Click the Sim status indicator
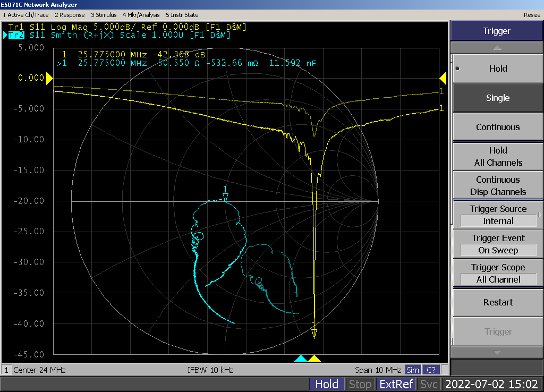Image resolution: width=544 pixels, height=392 pixels. coord(412,370)
